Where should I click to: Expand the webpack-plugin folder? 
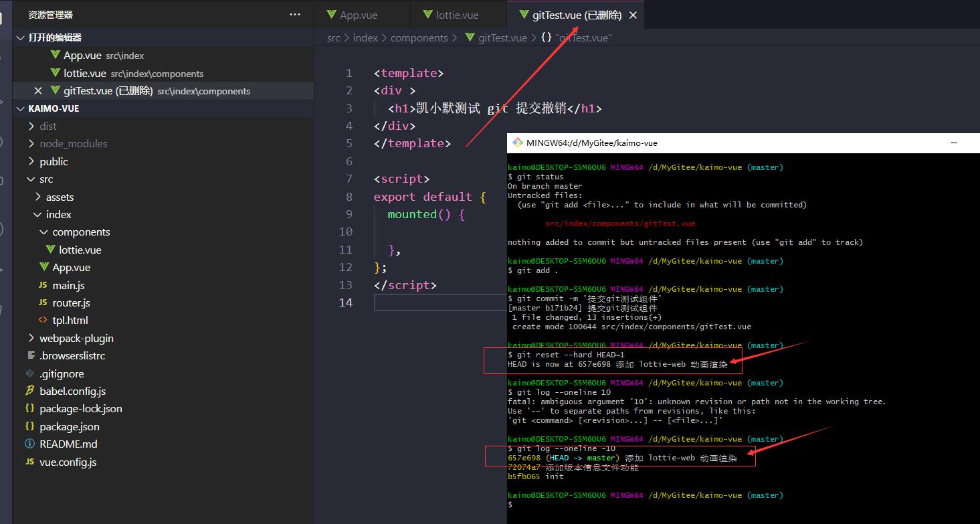[163, 338]
